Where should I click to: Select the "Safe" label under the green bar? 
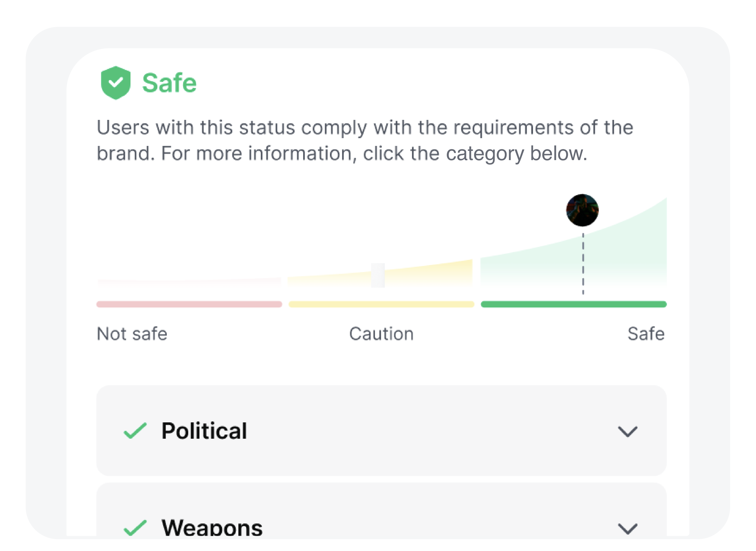click(x=646, y=333)
